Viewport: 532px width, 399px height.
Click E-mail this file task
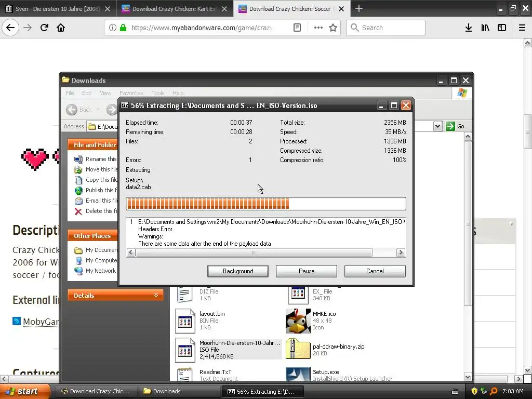(96, 201)
